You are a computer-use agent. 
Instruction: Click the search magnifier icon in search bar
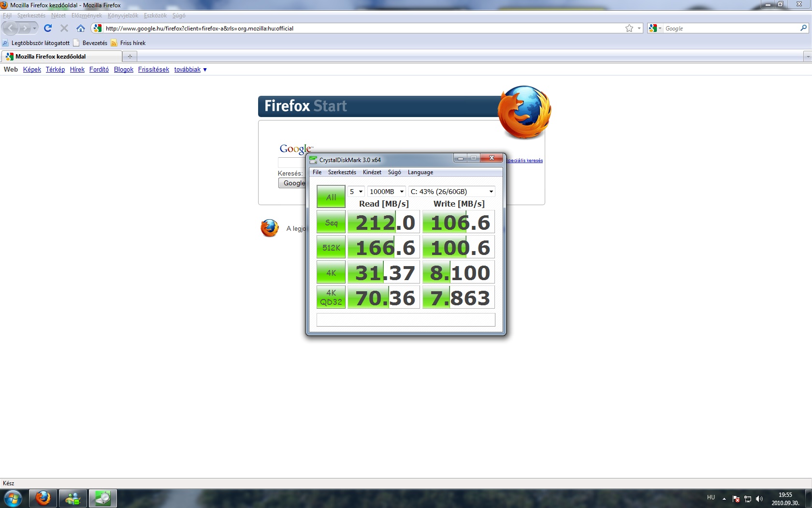804,28
